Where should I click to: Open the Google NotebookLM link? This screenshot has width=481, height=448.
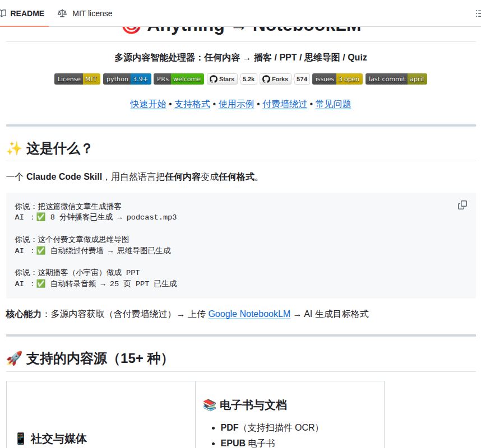click(x=249, y=314)
